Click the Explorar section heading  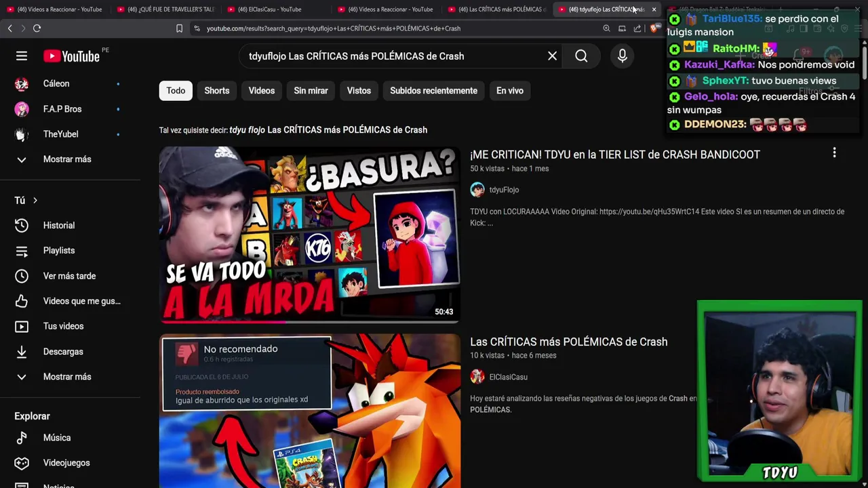33,416
